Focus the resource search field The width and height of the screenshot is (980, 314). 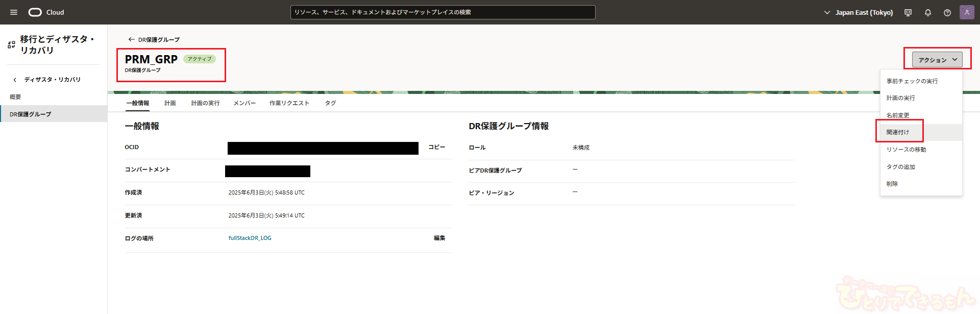443,12
